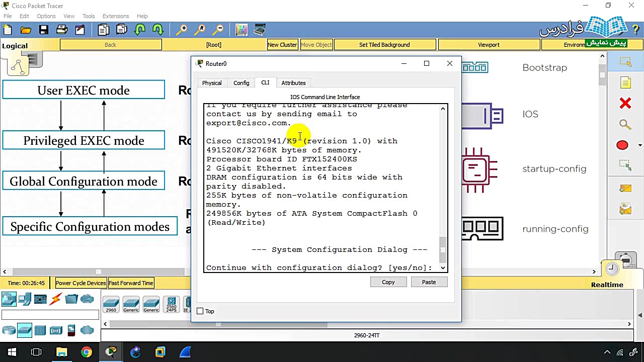The height and width of the screenshot is (362, 644).
Task: Open the Custom Devices dialog
Action: (260, 30)
